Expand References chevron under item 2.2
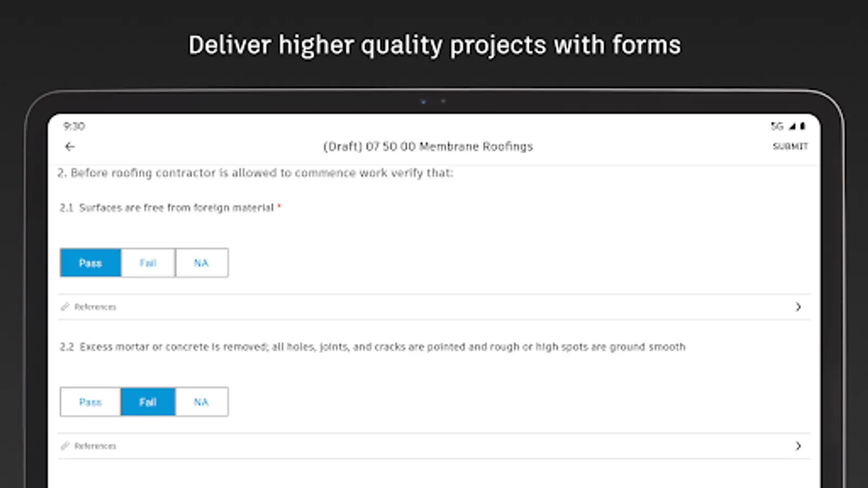 (798, 446)
